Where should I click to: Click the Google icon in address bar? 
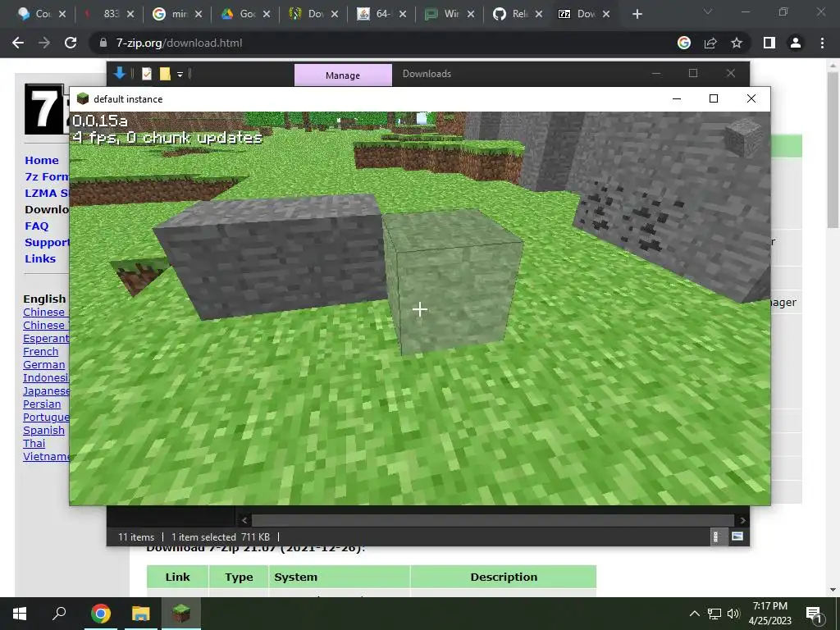[x=683, y=43]
